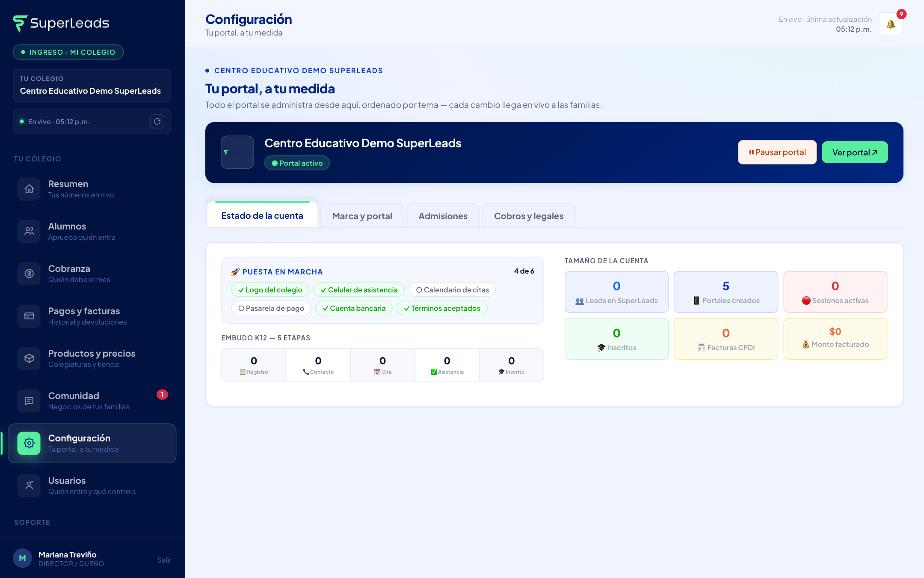Click the Ingreso · Mi Colegio pill
This screenshot has width=924, height=578.
click(68, 52)
